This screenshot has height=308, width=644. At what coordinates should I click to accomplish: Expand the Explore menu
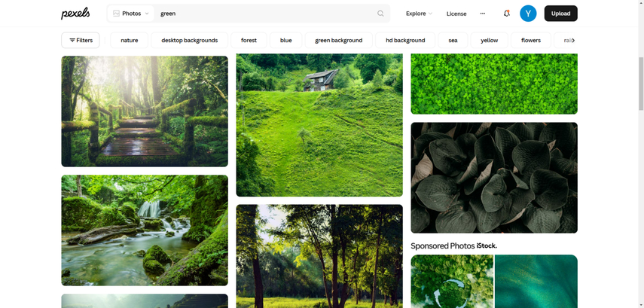pyautogui.click(x=419, y=14)
